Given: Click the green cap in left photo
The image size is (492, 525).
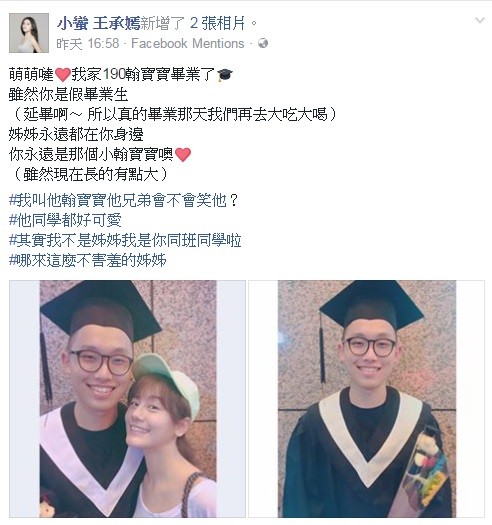Looking at the screenshot, I should [166, 378].
